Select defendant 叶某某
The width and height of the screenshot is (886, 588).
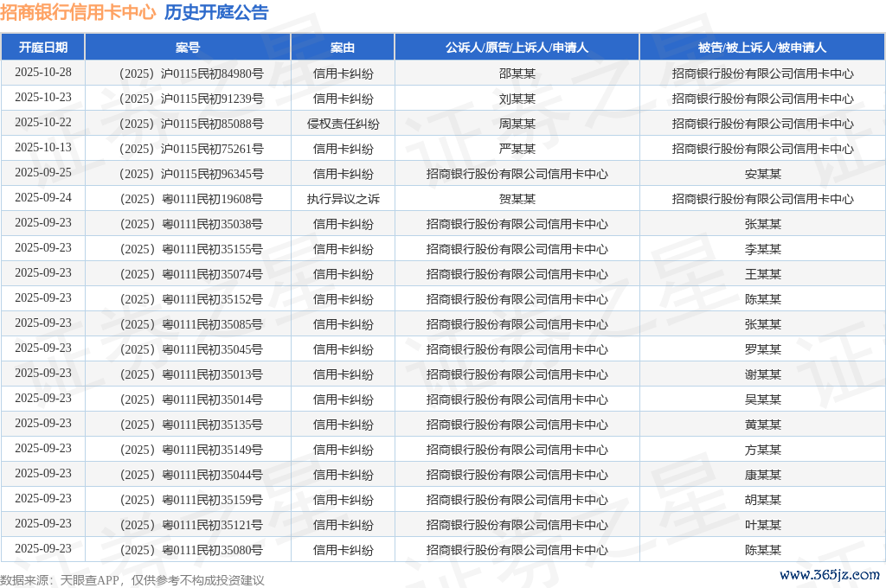click(x=762, y=525)
